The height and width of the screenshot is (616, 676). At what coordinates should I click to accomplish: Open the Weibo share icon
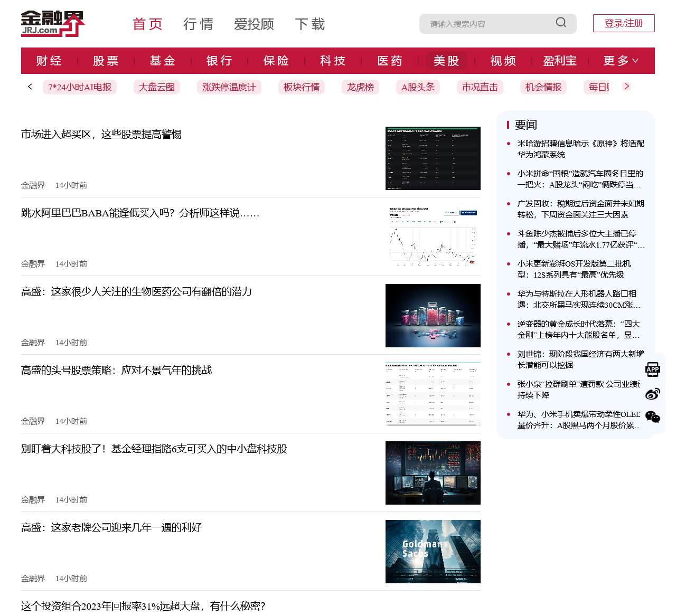click(x=653, y=394)
